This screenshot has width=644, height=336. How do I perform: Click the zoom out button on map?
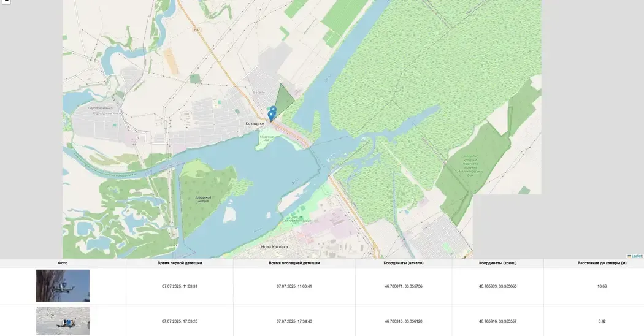pos(6,2)
